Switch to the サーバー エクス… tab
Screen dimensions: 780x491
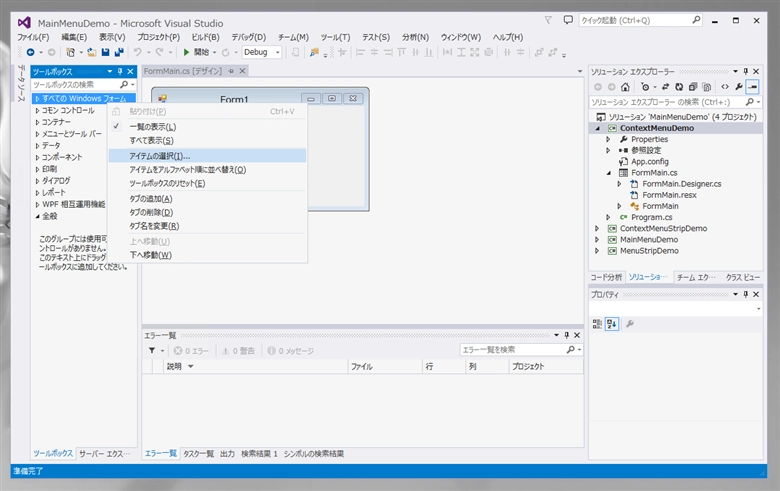click(x=104, y=454)
